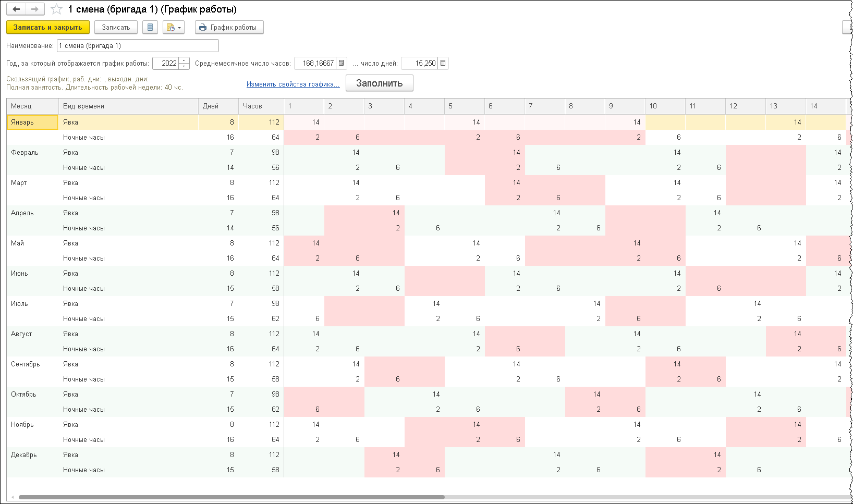
Task: Focus the year field showing 2022
Action: tap(166, 63)
